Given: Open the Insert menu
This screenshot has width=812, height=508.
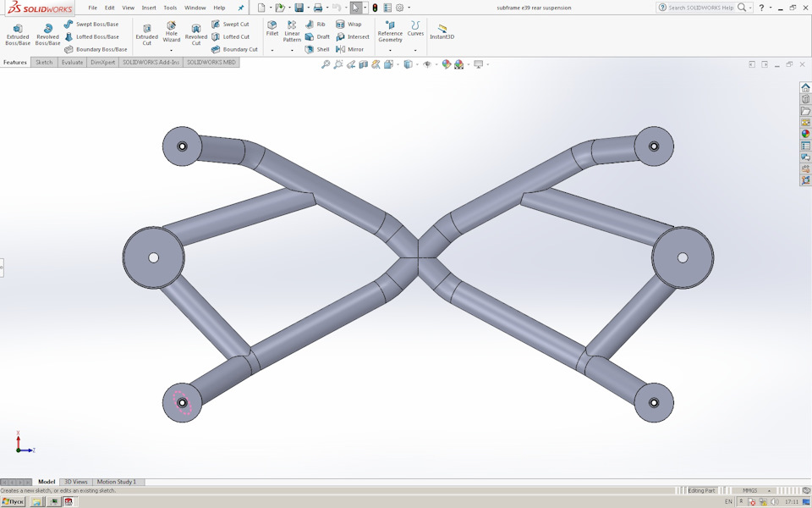Looking at the screenshot, I should tap(149, 7).
